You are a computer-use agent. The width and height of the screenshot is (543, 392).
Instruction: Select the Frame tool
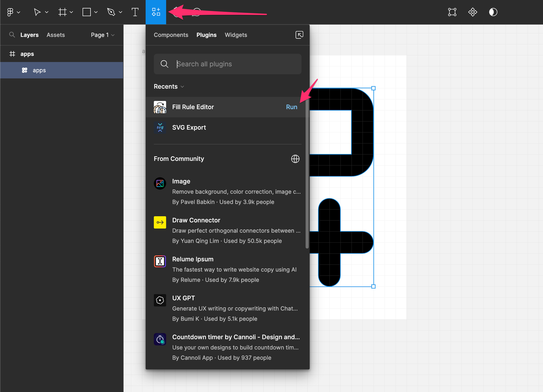click(62, 12)
